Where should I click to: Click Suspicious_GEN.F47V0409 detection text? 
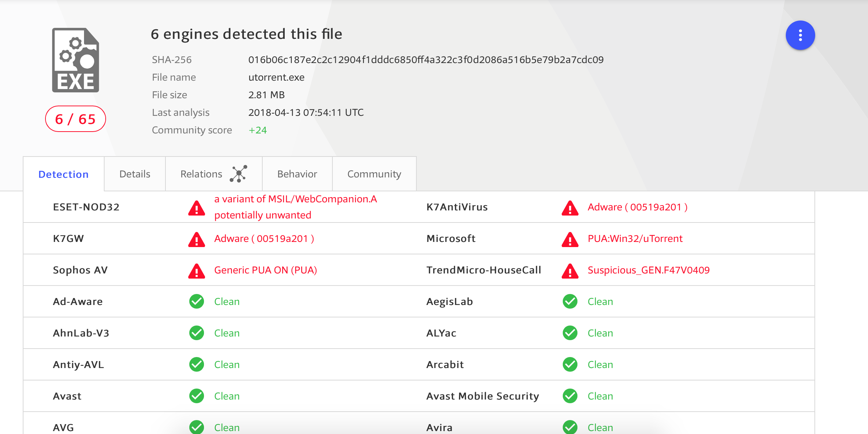pyautogui.click(x=648, y=270)
